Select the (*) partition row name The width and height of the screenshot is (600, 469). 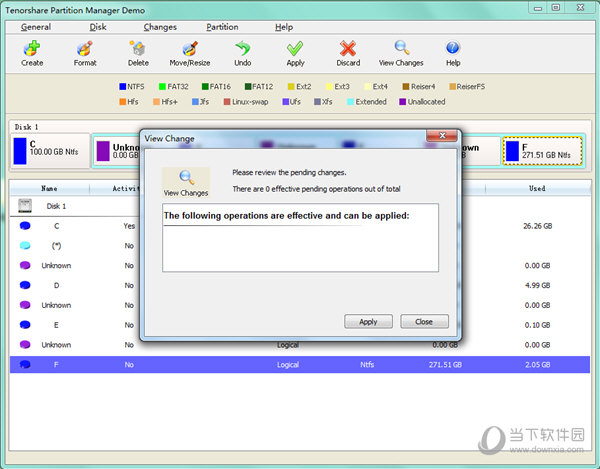tap(56, 246)
